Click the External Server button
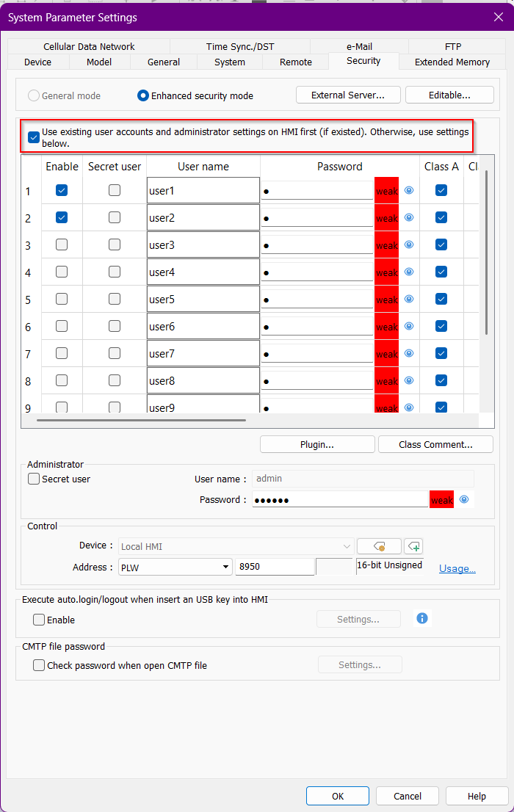 click(348, 95)
